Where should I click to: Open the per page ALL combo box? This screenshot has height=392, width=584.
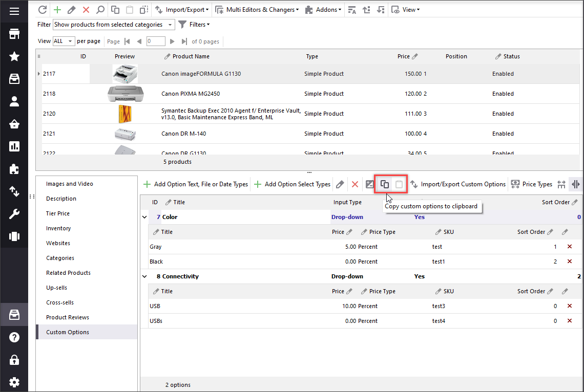click(64, 41)
